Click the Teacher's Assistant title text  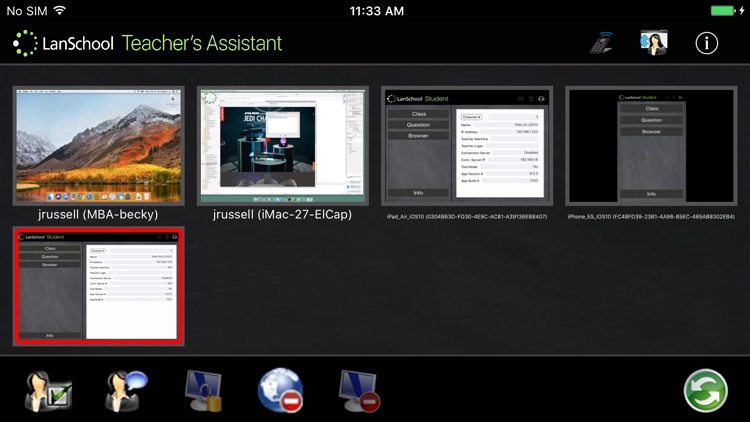(x=202, y=43)
